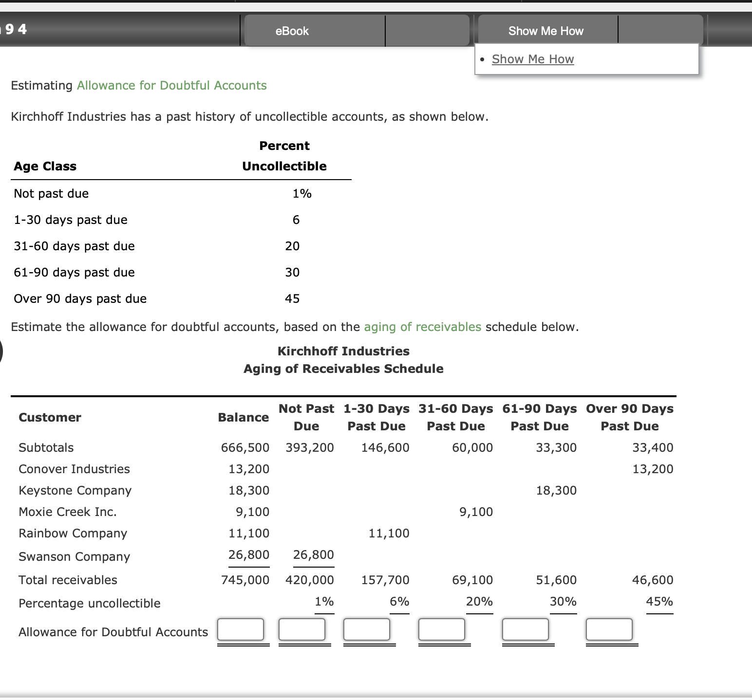Select the Swanson Company row

74,556
